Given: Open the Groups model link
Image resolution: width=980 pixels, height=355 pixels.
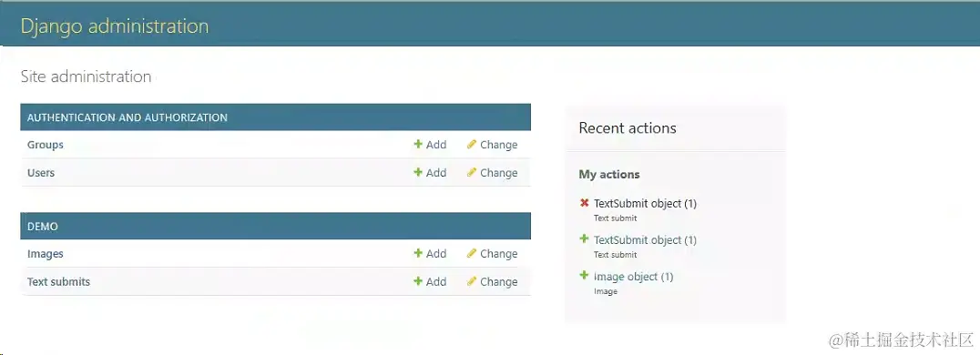Looking at the screenshot, I should pos(45,145).
